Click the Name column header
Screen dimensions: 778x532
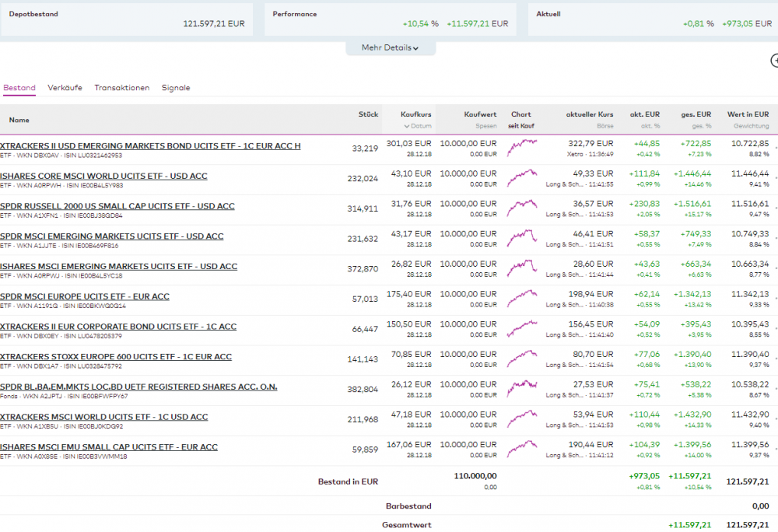click(x=19, y=121)
